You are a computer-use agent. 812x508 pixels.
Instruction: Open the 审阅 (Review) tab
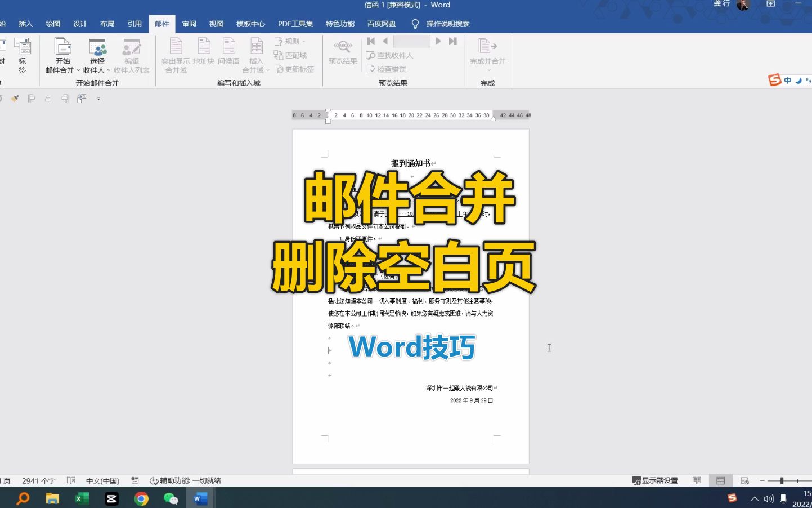pyautogui.click(x=189, y=24)
